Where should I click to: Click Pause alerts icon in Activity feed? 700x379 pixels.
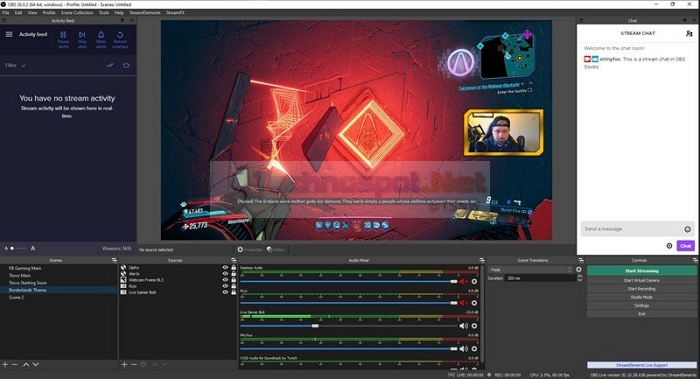click(x=63, y=35)
